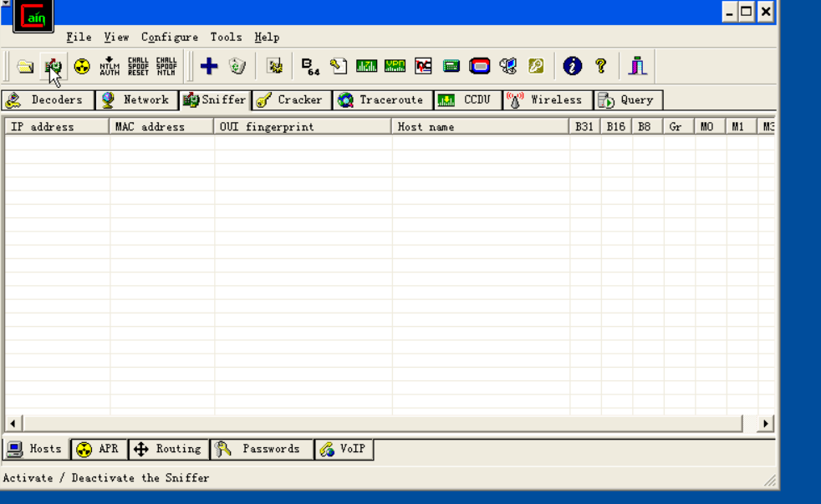Image resolution: width=821 pixels, height=504 pixels.
Task: Click the M1 column header
Action: pos(742,127)
